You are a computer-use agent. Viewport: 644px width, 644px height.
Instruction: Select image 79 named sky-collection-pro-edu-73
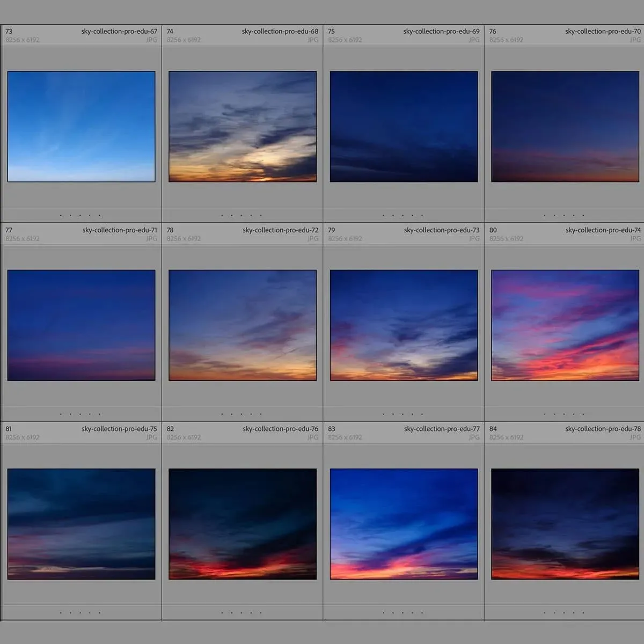click(x=404, y=325)
